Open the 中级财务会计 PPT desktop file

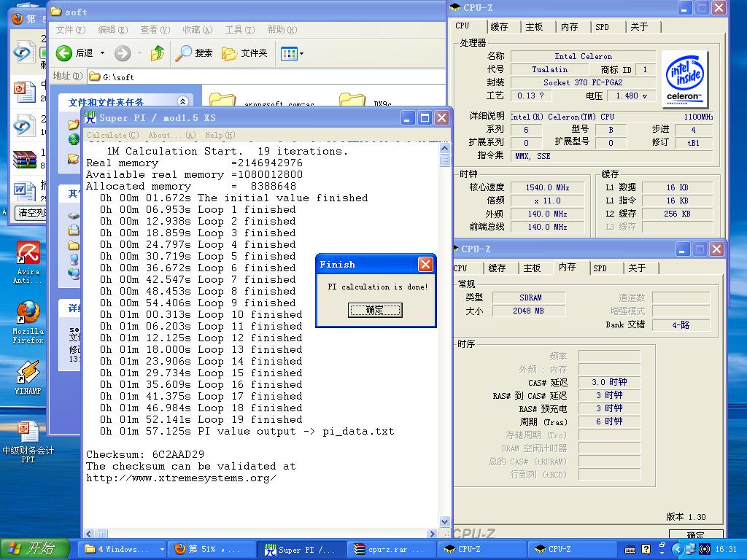(28, 442)
